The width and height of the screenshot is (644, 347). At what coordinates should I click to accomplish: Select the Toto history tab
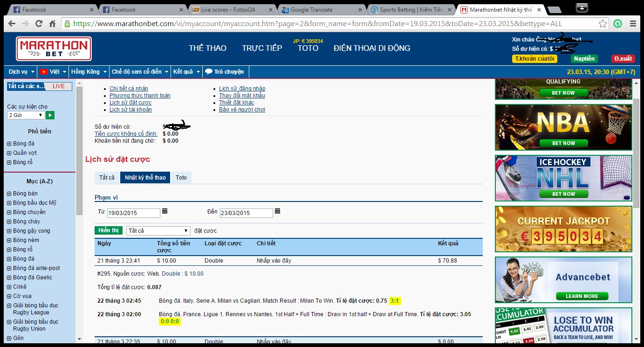tap(181, 177)
